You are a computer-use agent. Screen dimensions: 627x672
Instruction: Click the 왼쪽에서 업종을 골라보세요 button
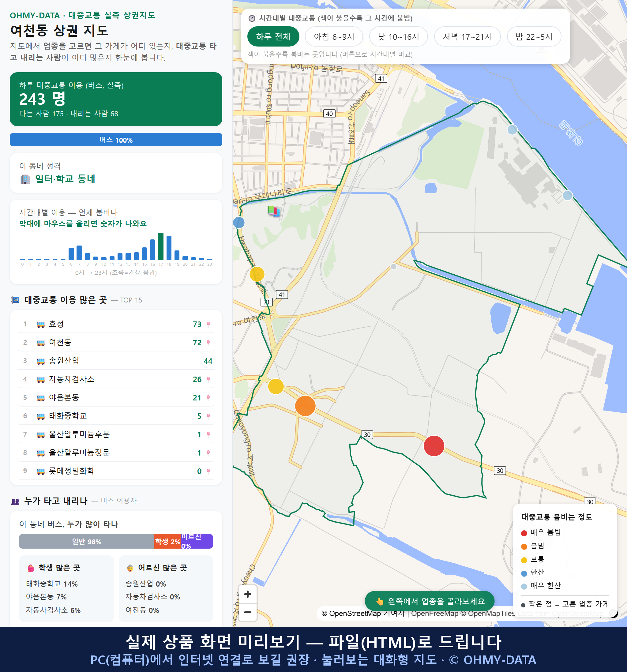tap(430, 601)
